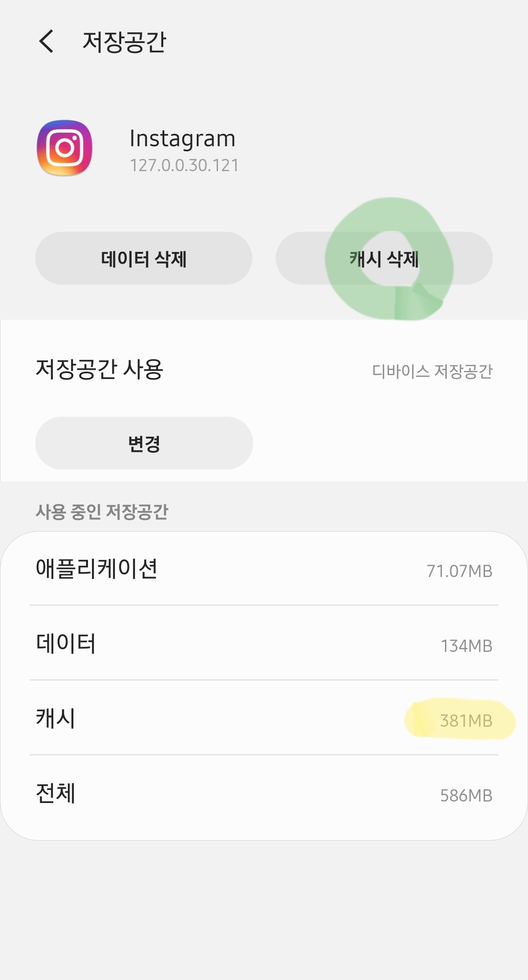Select the 전체 row label
This screenshot has width=528, height=980.
pos(55,793)
